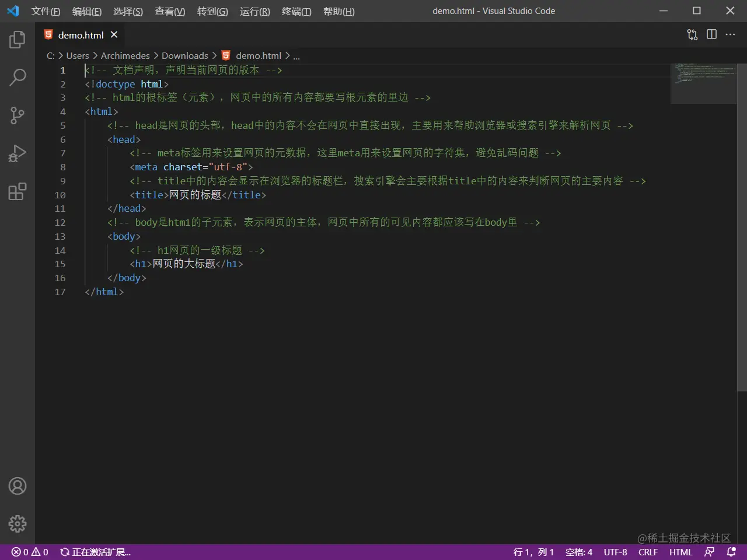The height and width of the screenshot is (560, 747).
Task: Change line endings via CRLF indicator
Action: click(648, 552)
